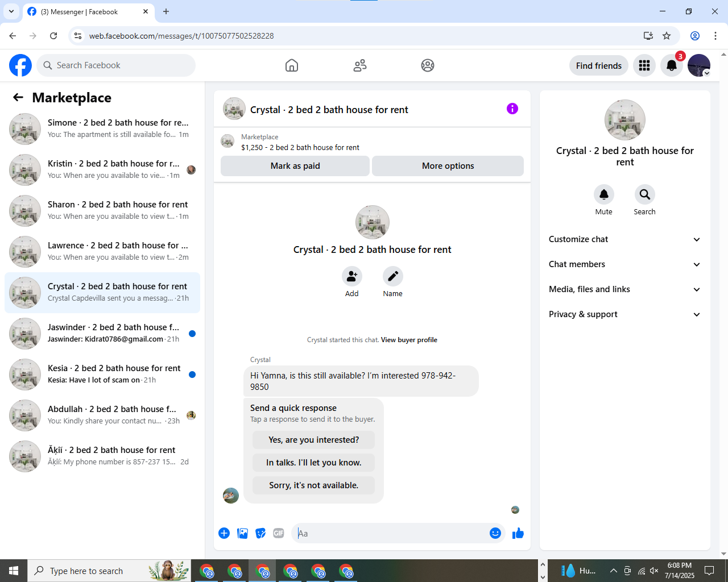This screenshot has height=582, width=728.
Task: Open the account profile picture menu
Action: click(x=699, y=65)
